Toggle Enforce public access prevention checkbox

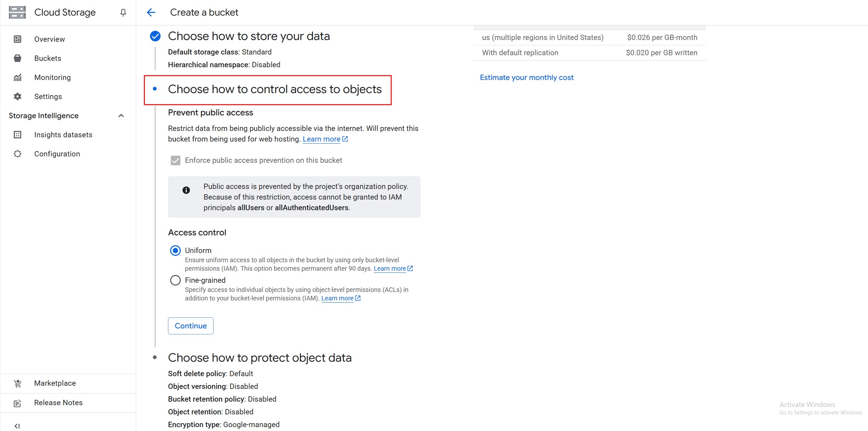[x=175, y=161]
